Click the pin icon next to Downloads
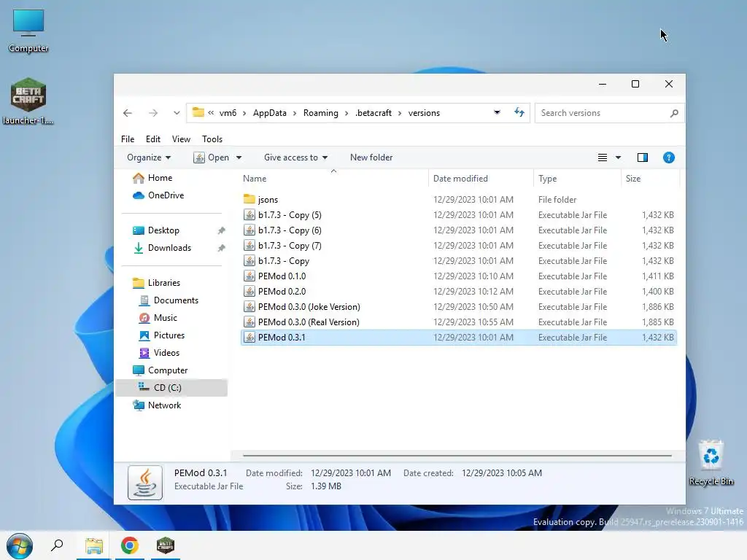Viewport: 747px width, 560px height. (221, 248)
